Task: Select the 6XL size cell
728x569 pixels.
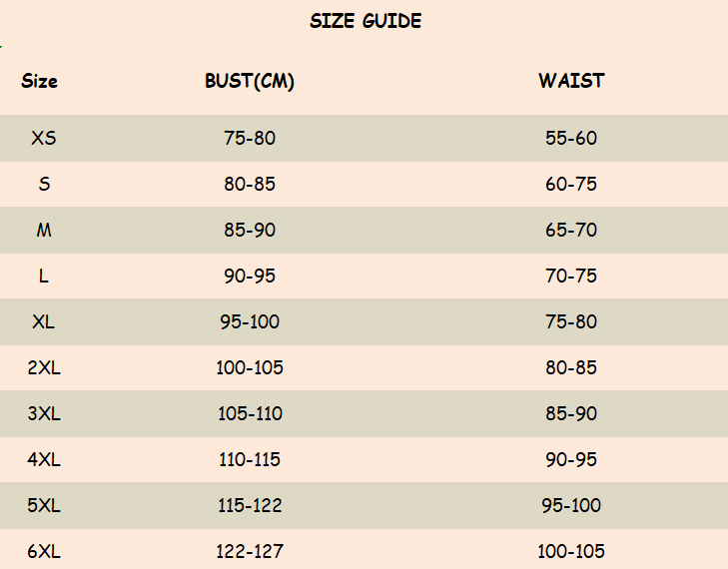Action: [44, 551]
